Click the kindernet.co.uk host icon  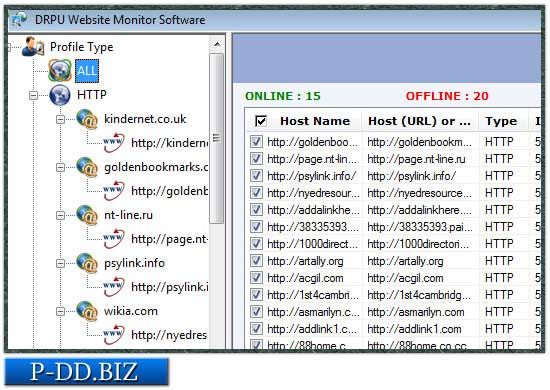(87, 119)
